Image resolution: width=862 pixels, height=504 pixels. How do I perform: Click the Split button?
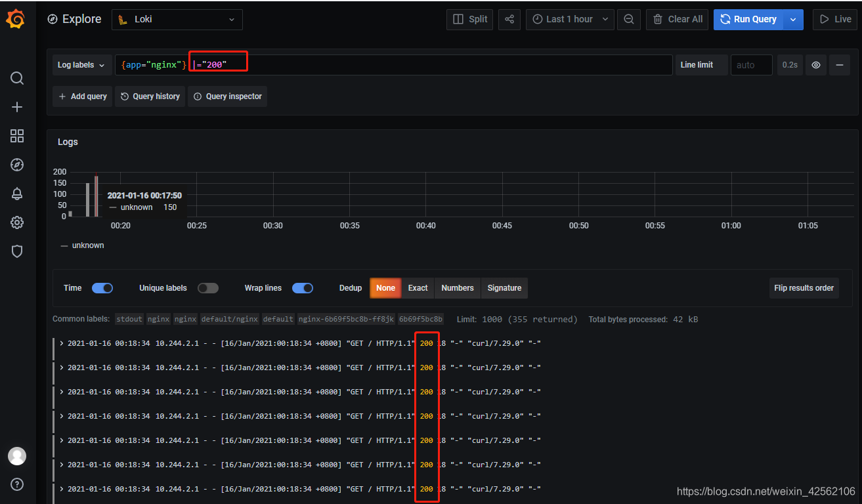click(470, 20)
